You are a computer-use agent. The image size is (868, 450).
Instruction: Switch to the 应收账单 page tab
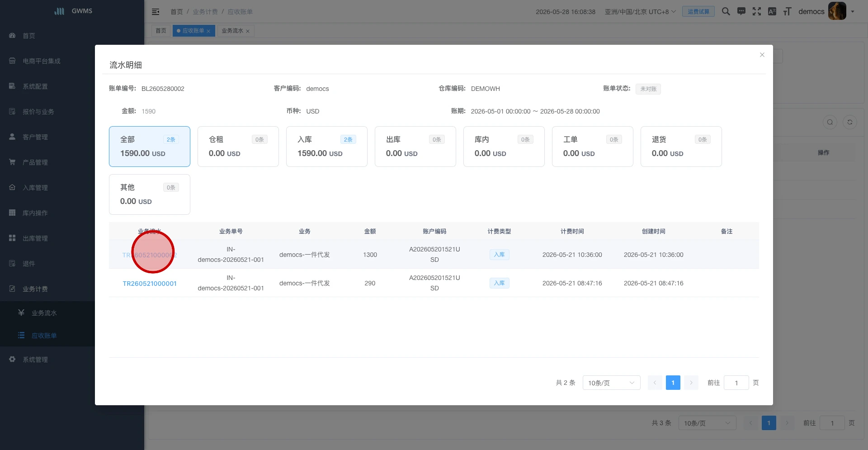193,31
